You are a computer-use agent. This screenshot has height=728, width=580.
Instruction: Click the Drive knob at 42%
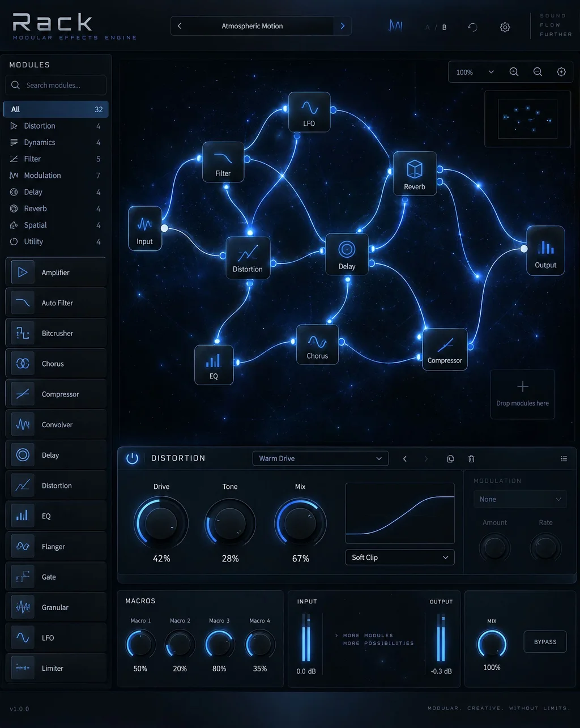click(161, 523)
